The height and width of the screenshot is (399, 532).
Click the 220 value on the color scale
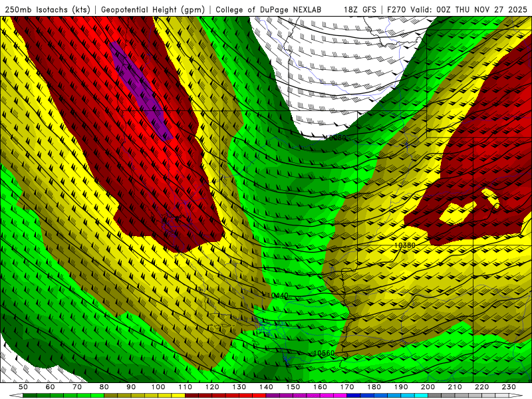481,387
